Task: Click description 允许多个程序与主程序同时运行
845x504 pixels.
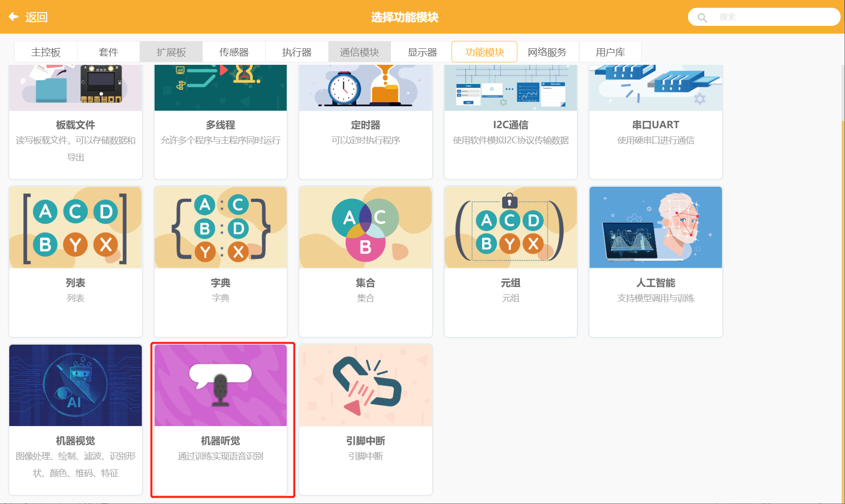Action: tap(220, 140)
